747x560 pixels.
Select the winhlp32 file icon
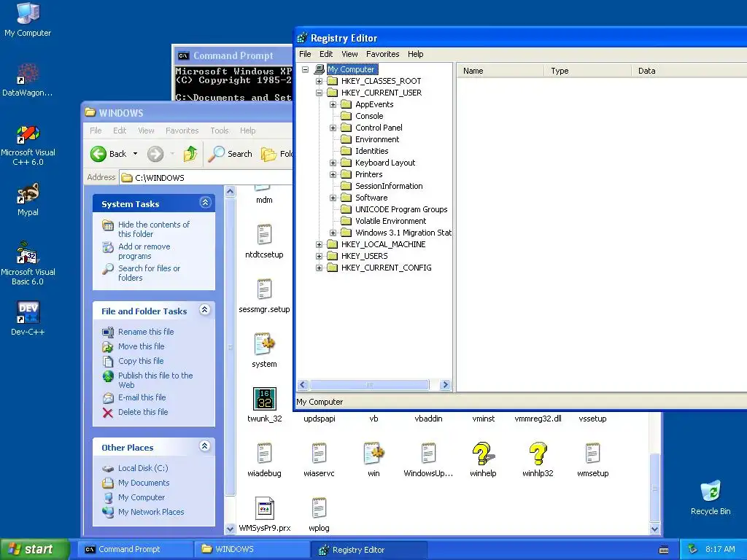538,454
